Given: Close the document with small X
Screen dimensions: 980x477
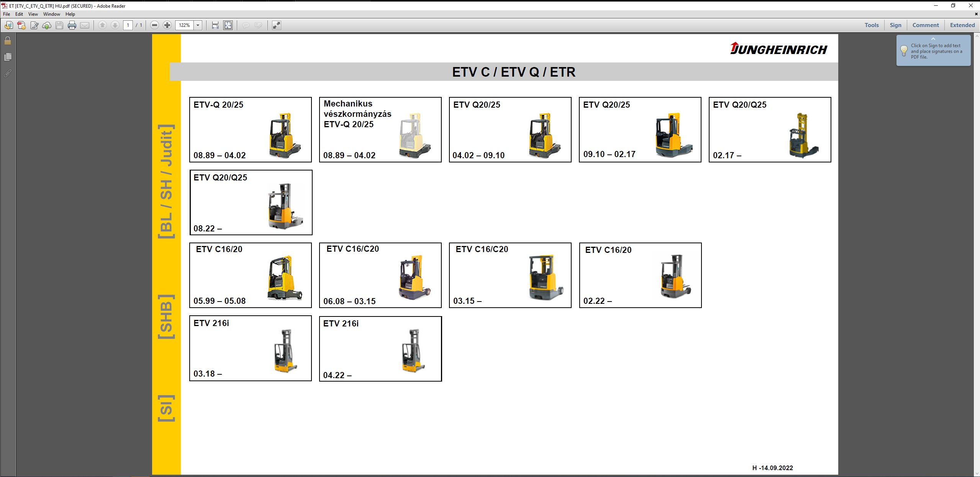Looking at the screenshot, I should coord(976,14).
